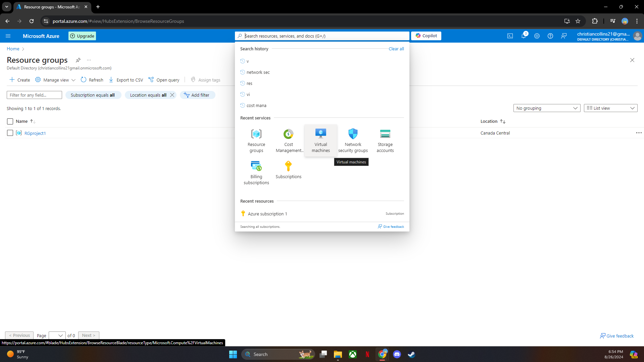The height and width of the screenshot is (362, 644).
Task: Open Copilot in the portal
Action: (x=426, y=36)
